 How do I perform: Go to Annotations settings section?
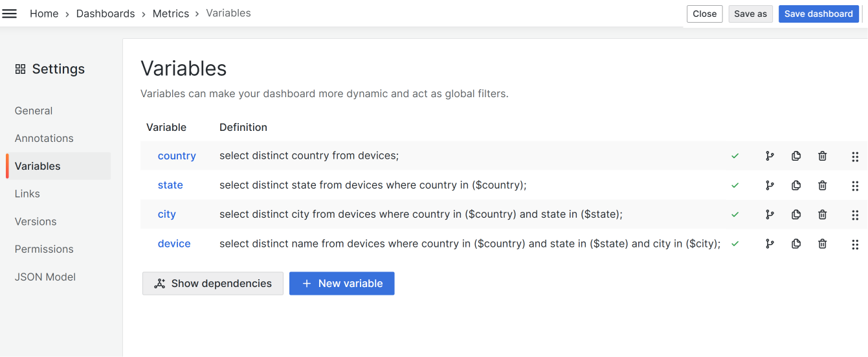click(44, 139)
